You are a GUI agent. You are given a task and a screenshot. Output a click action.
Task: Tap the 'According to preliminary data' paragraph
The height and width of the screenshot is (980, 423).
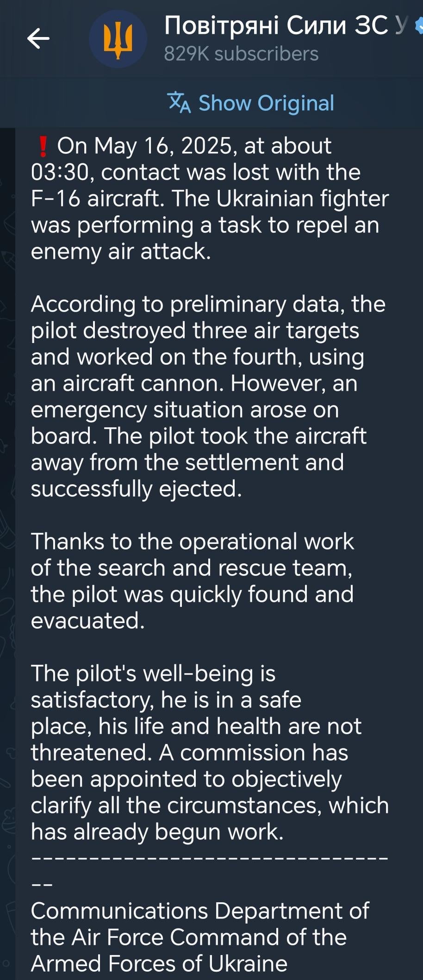208,396
